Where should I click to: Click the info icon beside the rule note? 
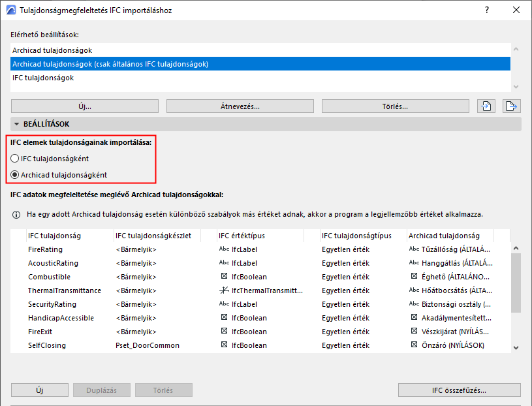point(16,215)
